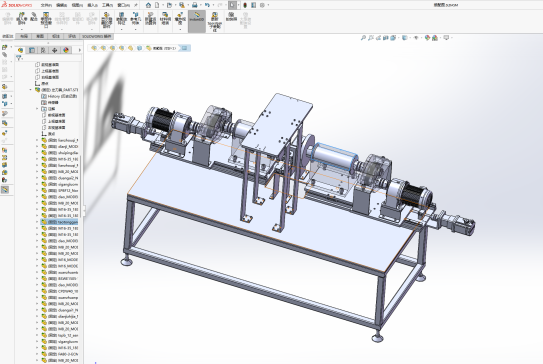
Task: Open the 窗口 (Window) menu
Action: click(123, 5)
